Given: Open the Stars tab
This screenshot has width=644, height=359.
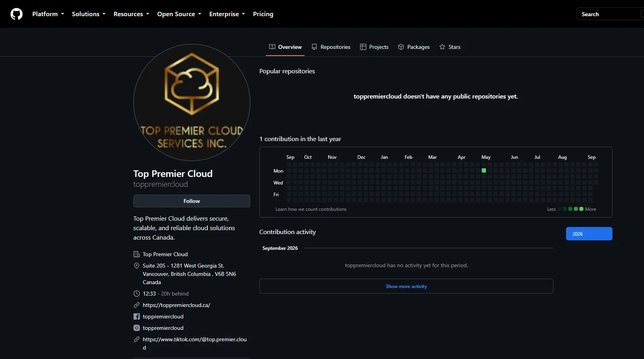Looking at the screenshot, I should click(x=450, y=47).
